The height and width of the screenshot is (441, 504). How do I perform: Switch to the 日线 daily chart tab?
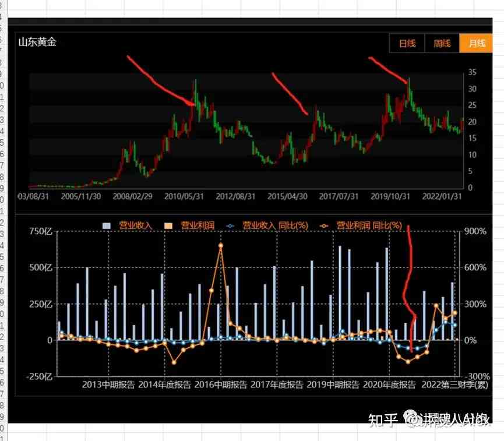[407, 44]
